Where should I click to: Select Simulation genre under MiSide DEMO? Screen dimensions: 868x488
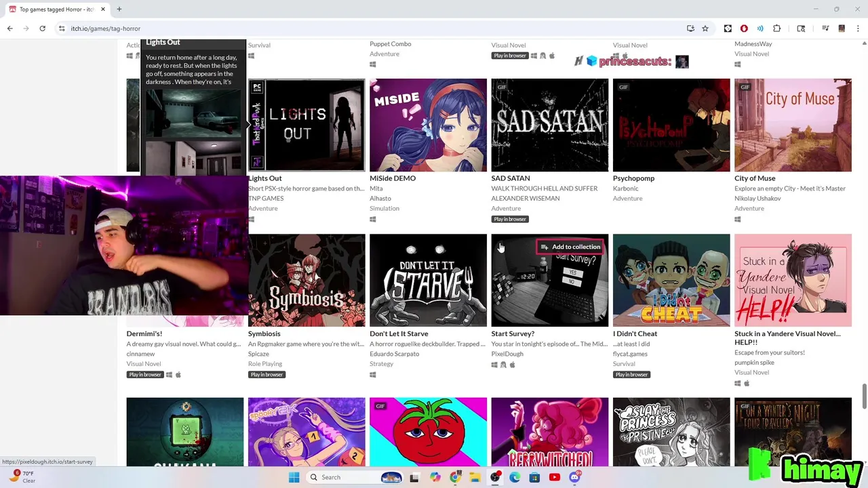click(384, 209)
